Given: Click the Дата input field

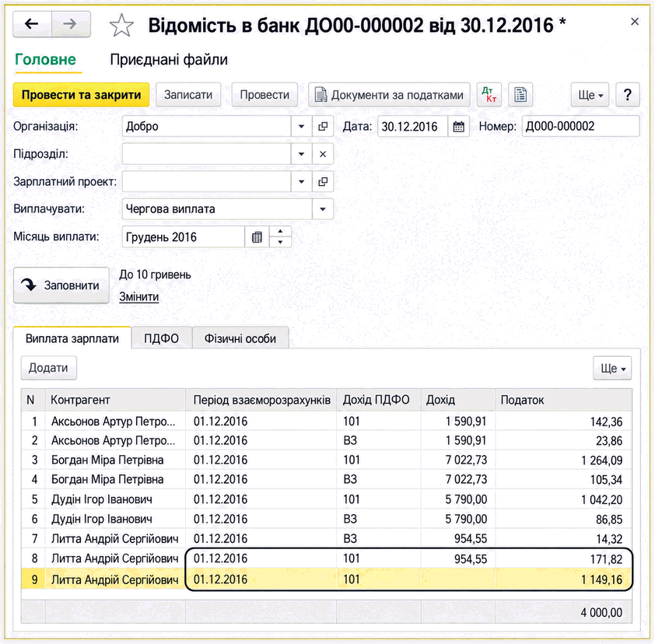Looking at the screenshot, I should [413, 127].
